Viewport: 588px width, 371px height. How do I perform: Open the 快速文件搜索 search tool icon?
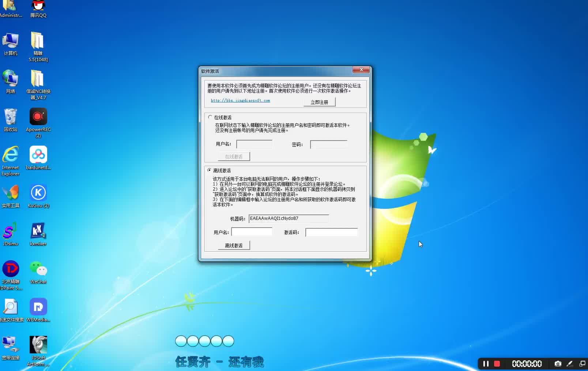click(x=11, y=310)
